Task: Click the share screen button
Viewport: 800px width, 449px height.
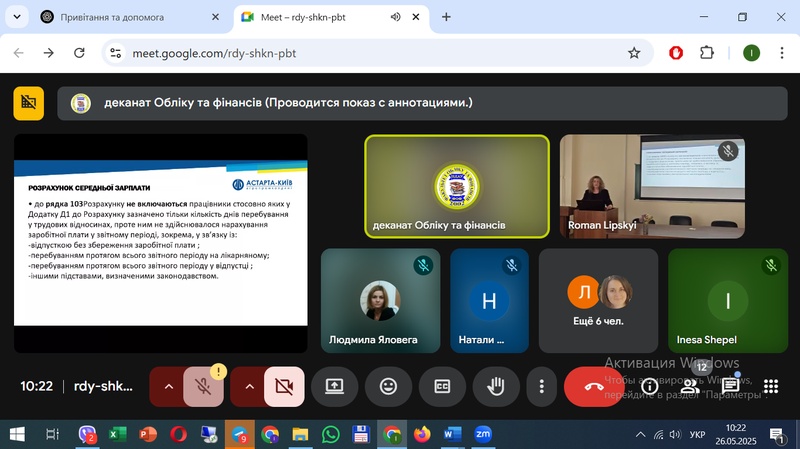Action: pyautogui.click(x=334, y=386)
